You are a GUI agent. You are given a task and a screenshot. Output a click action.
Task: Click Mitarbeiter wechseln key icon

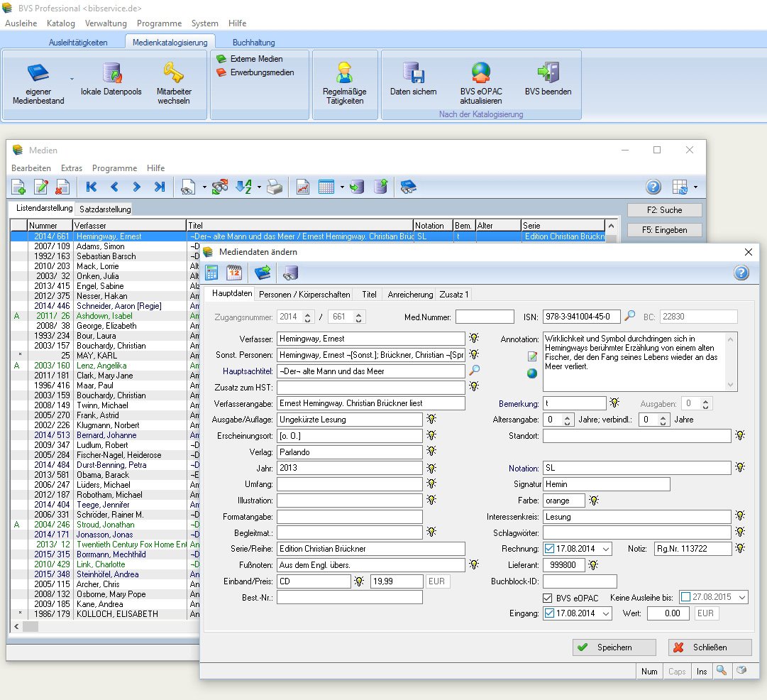pyautogui.click(x=173, y=74)
